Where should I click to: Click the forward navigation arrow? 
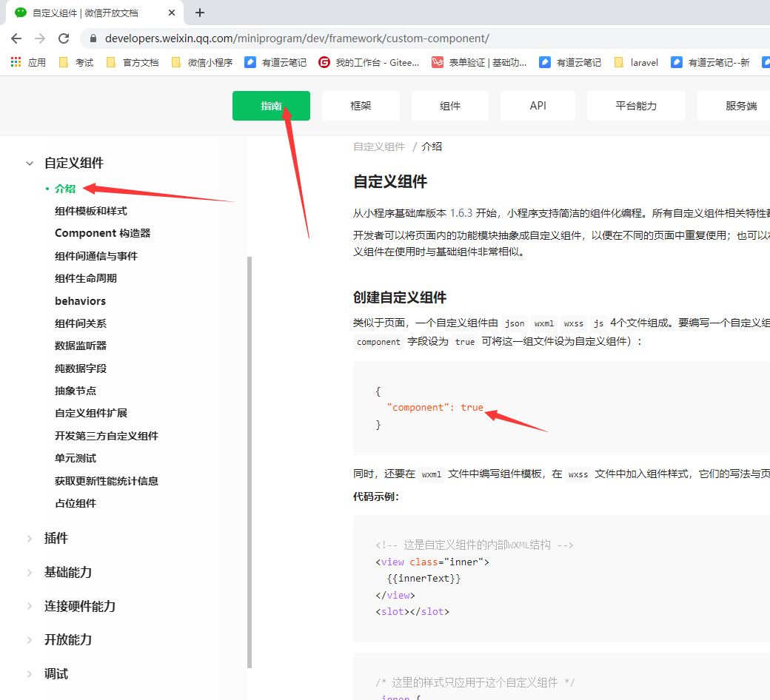(41, 38)
